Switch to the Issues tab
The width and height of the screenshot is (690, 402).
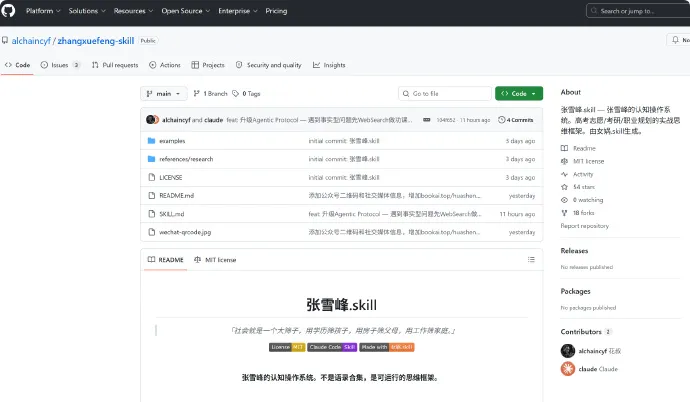point(60,65)
